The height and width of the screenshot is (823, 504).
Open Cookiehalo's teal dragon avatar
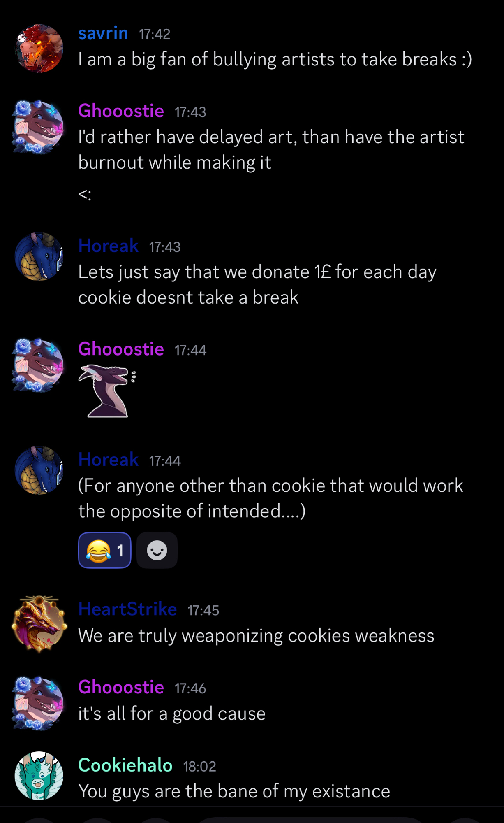39,775
